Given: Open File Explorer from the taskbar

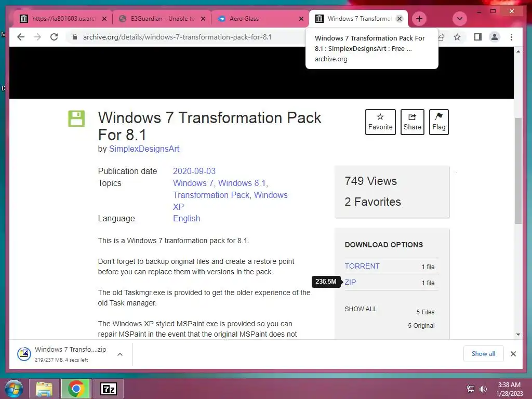Looking at the screenshot, I should 44,389.
